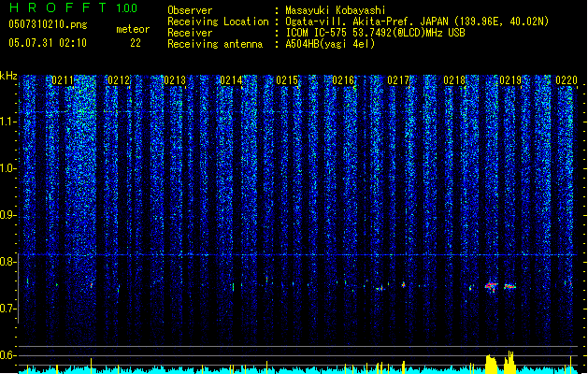Click the 0211 time marker
The width and height of the screenshot is (588, 374).
click(63, 80)
